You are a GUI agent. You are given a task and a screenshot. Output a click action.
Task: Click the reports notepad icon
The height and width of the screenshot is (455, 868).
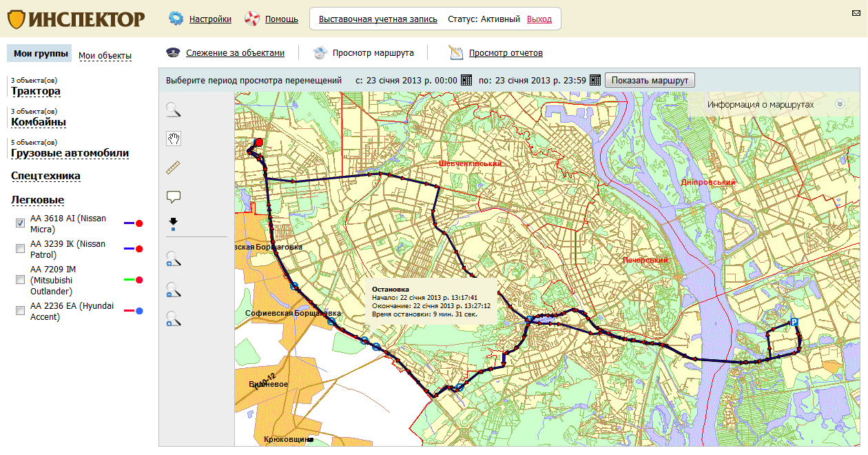coord(455,52)
